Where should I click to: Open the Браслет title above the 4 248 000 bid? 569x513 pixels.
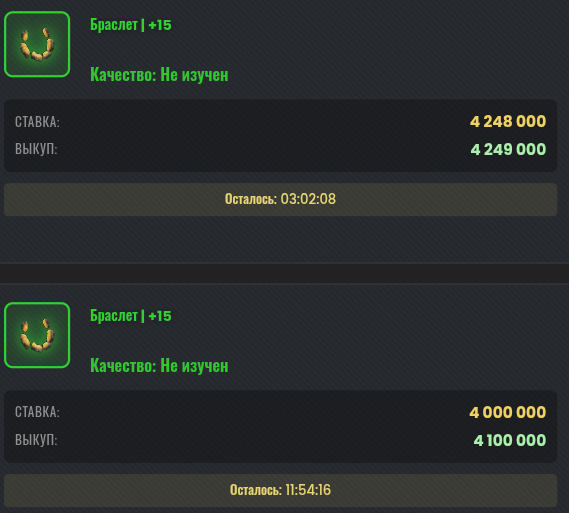pyautogui.click(x=114, y=25)
